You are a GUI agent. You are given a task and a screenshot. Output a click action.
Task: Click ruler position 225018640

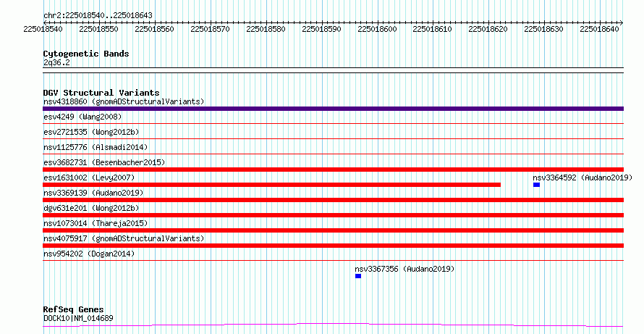click(x=600, y=29)
